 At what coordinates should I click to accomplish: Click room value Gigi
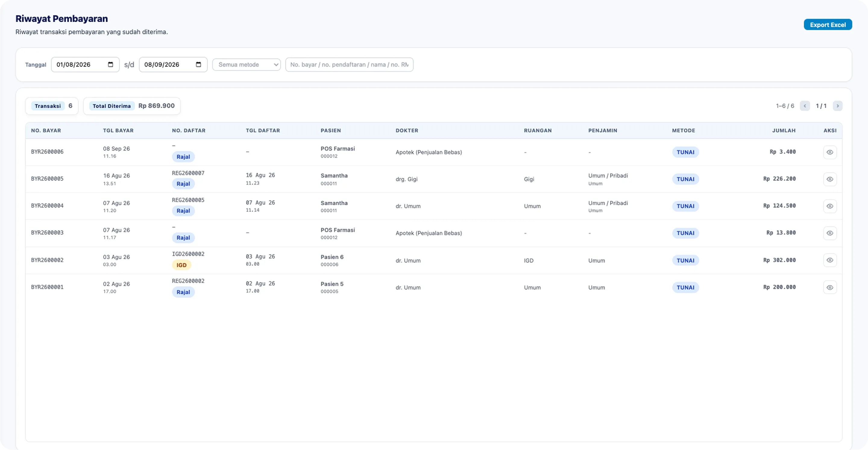[529, 179]
